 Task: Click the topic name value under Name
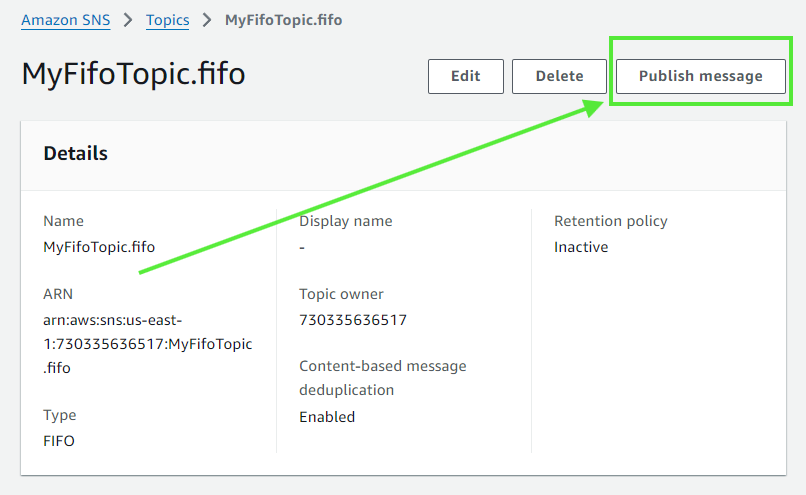click(x=99, y=247)
